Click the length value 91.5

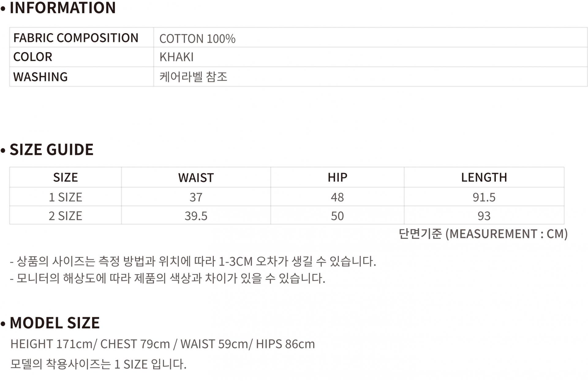coord(484,197)
